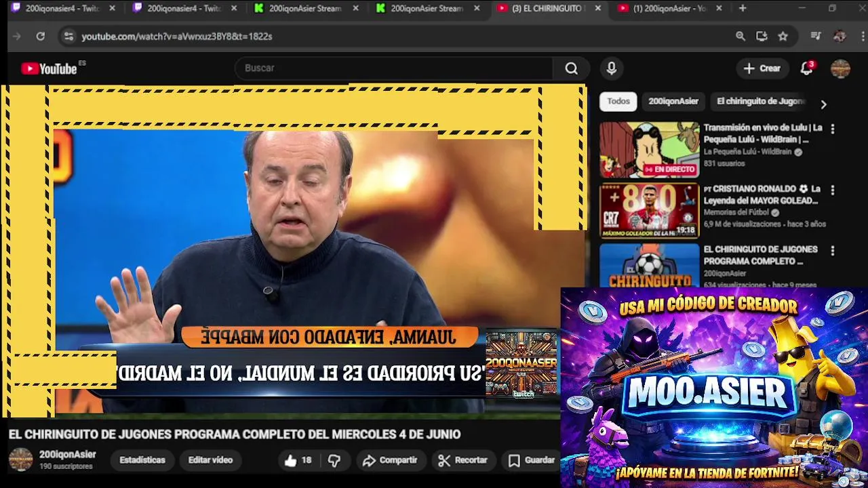Open the 200iqonAsier channel avatar below the video
The height and width of the screenshot is (488, 868).
[x=20, y=460]
